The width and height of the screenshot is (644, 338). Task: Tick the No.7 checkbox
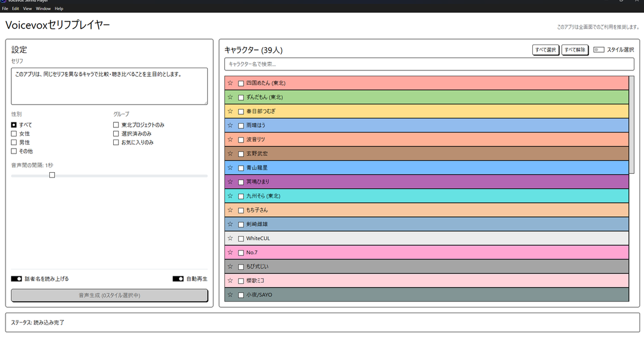coord(241,252)
